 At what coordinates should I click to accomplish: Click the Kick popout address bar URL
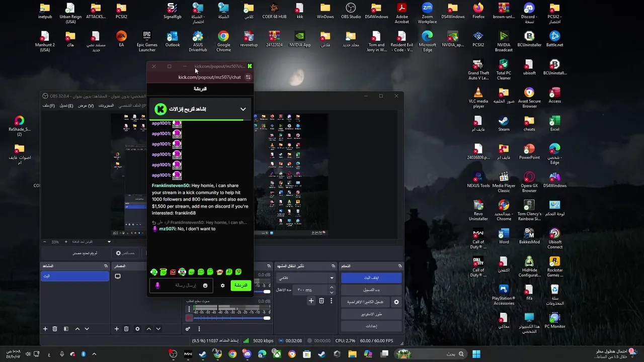pos(209,77)
